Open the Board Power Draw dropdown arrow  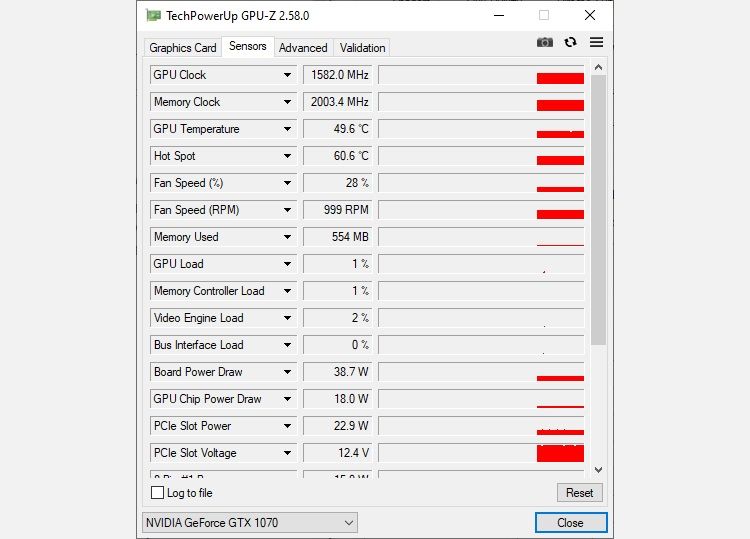287,372
